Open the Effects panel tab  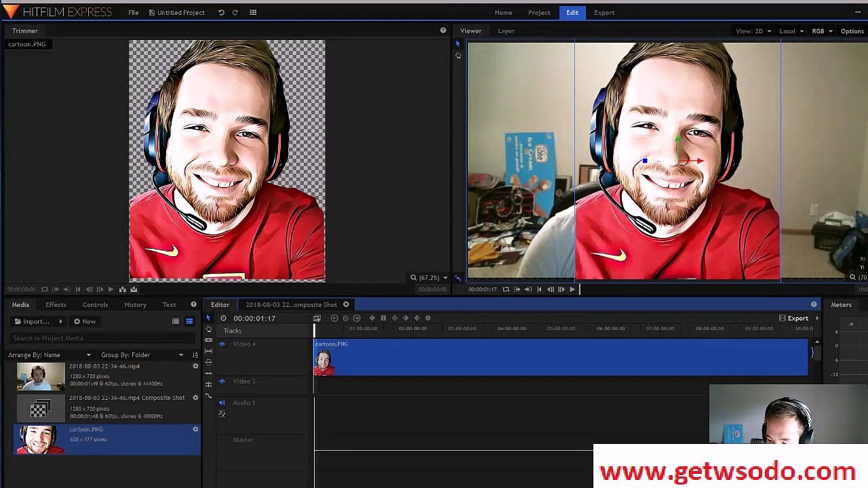coord(56,304)
